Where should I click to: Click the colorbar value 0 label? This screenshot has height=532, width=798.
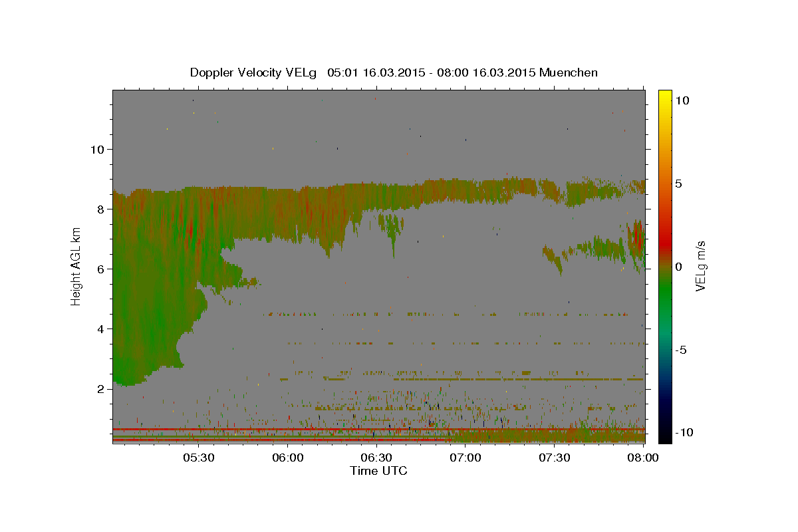[679, 266]
